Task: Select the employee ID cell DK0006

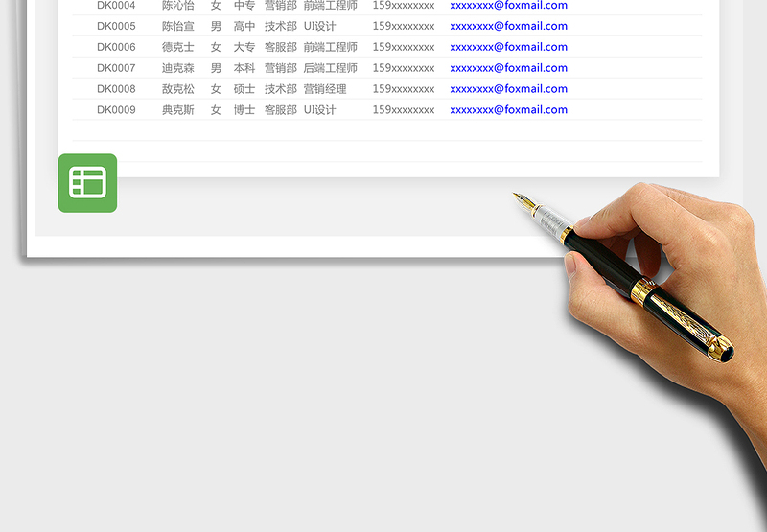Action: [116, 47]
